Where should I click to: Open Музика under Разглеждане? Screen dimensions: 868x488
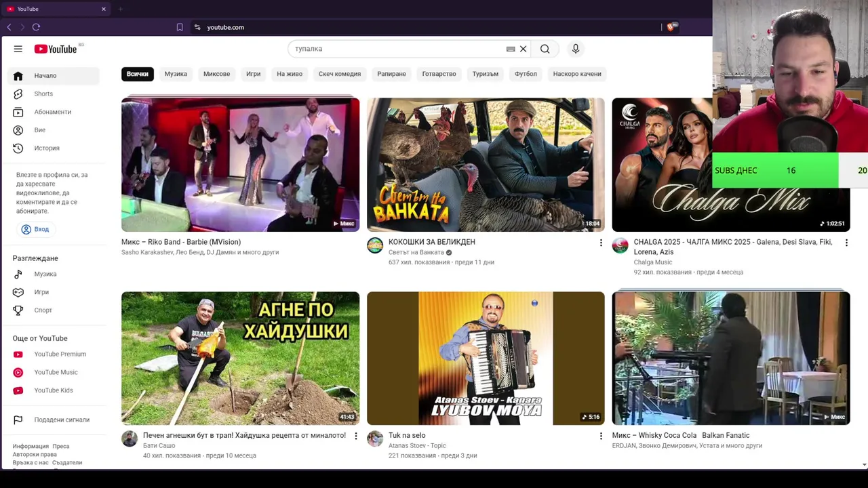[54, 274]
